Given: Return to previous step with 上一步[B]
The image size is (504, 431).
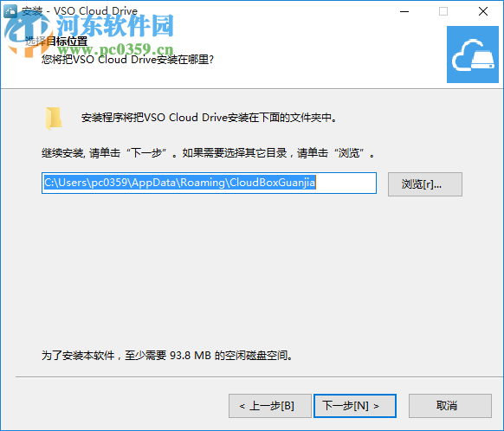Looking at the screenshot, I should point(269,406).
